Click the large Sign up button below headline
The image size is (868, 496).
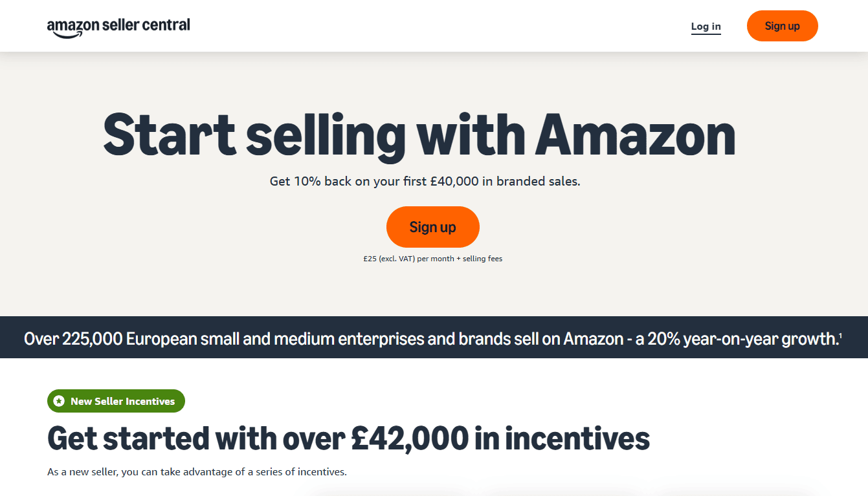[x=432, y=227]
